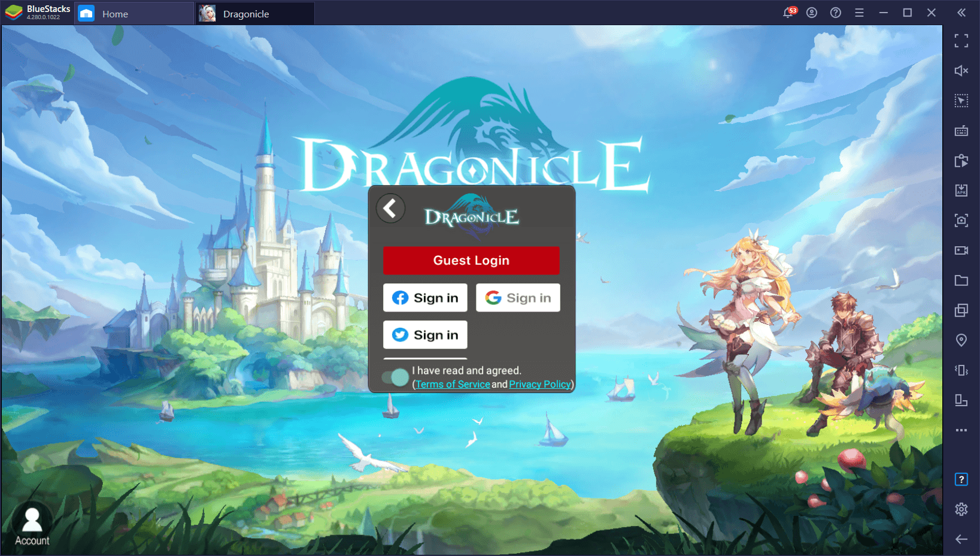
Task: Start screen recording via camera icon
Action: [961, 250]
